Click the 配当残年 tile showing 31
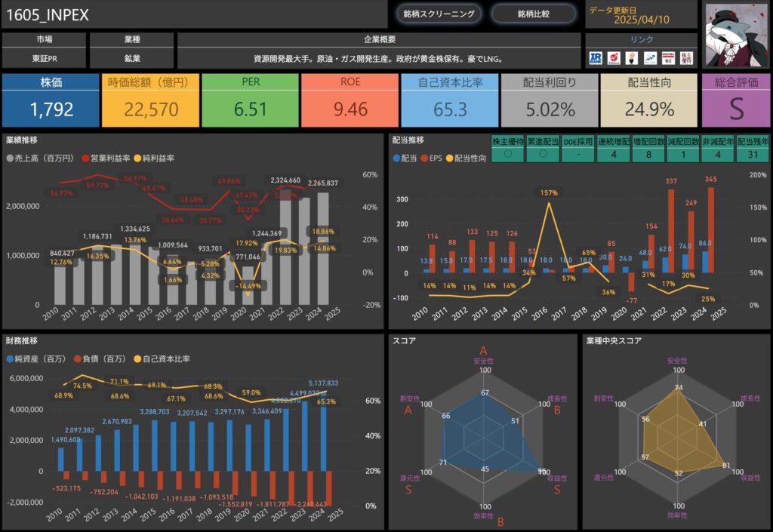Image resolution: width=773 pixels, height=532 pixels. click(x=753, y=148)
